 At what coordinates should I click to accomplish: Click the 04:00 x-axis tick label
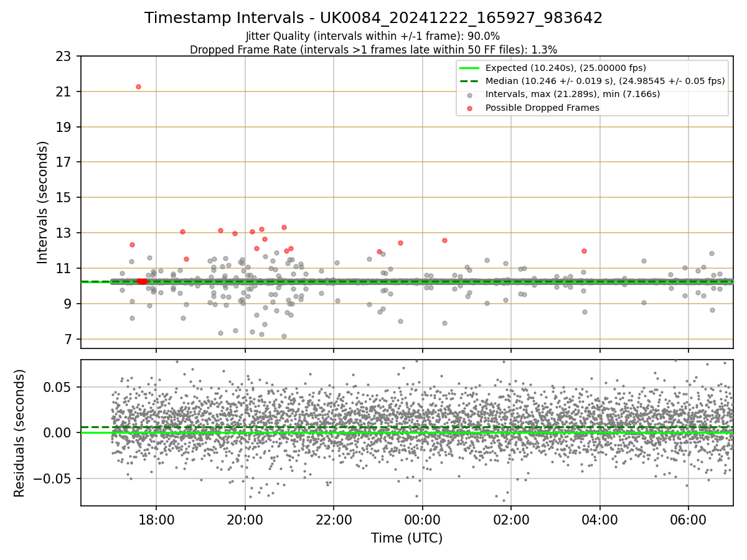[x=599, y=519]
